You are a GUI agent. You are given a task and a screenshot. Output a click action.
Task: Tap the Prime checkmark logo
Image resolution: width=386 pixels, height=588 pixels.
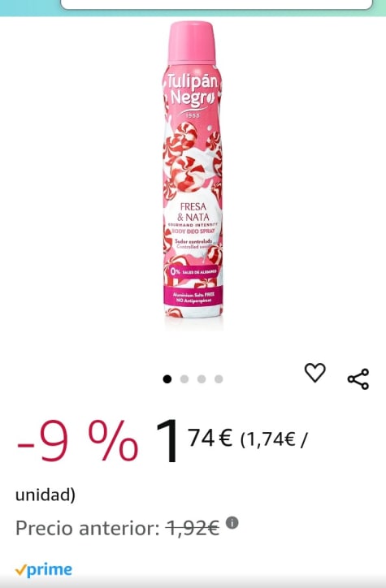[x=44, y=570]
